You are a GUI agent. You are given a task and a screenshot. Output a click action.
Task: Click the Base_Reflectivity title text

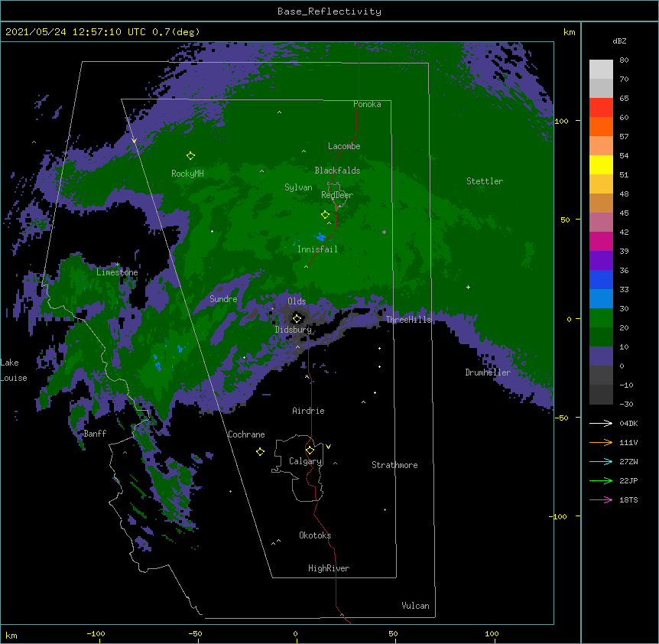[329, 11]
